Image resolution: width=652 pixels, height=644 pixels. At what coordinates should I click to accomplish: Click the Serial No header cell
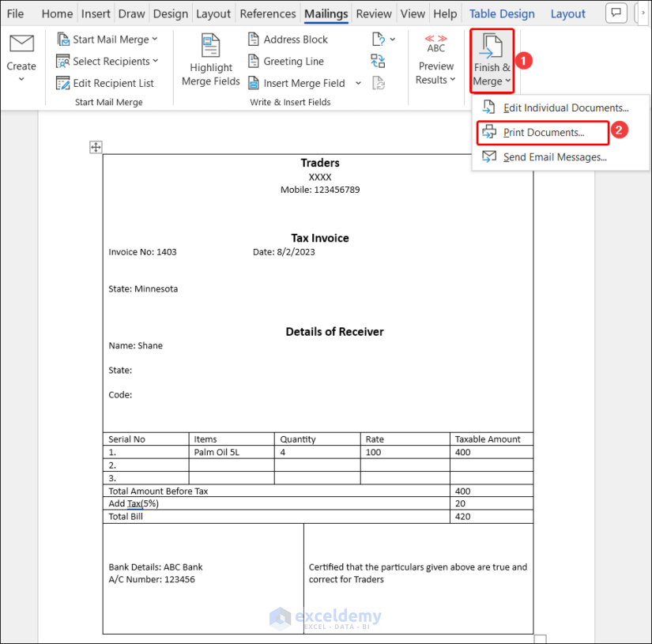146,439
